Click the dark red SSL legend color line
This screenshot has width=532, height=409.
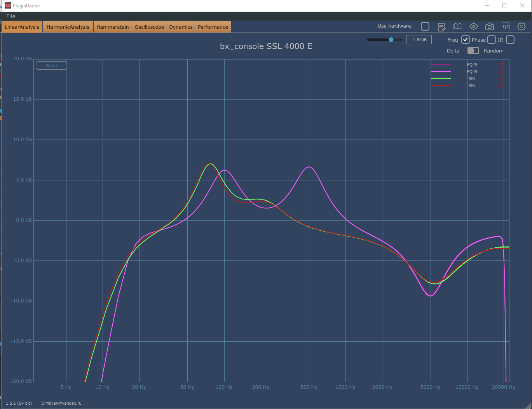441,86
